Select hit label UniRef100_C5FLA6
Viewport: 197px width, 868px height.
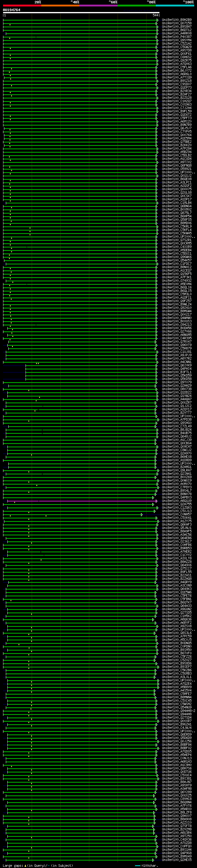tap(177, 67)
